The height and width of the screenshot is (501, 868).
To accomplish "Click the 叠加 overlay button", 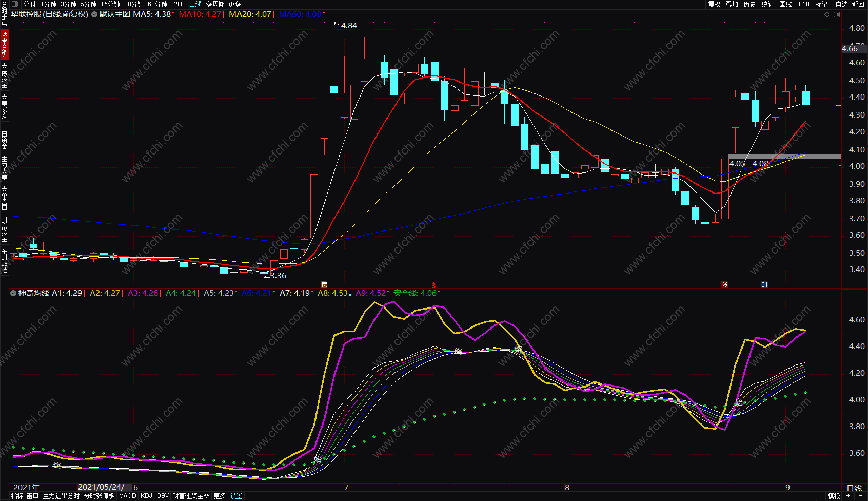I will (x=732, y=4).
